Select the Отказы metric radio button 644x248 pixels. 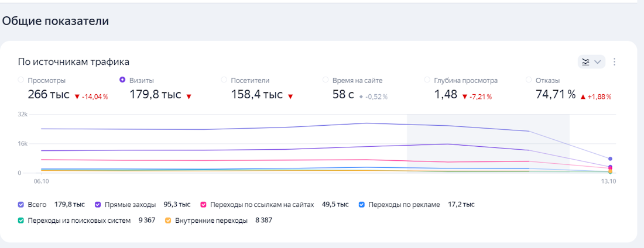coord(529,80)
